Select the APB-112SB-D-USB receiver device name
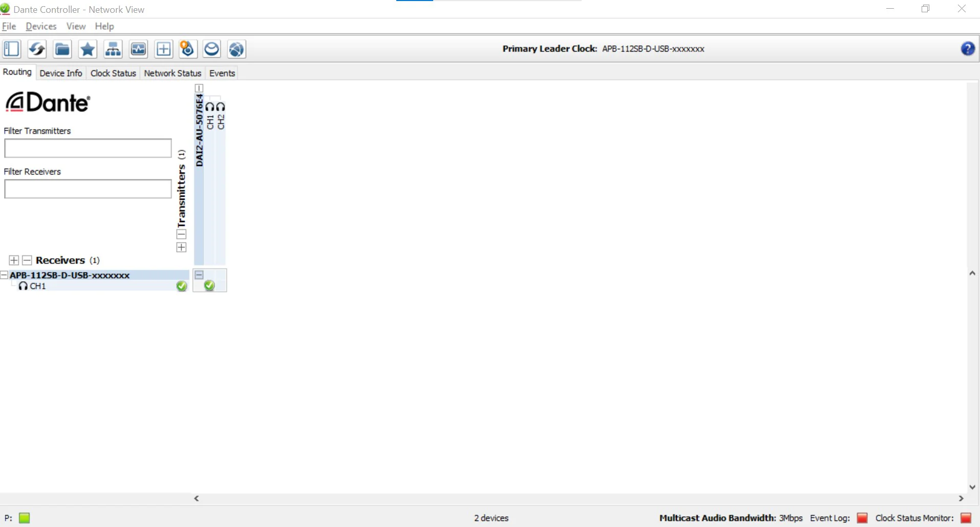This screenshot has height=527, width=980. (x=70, y=275)
